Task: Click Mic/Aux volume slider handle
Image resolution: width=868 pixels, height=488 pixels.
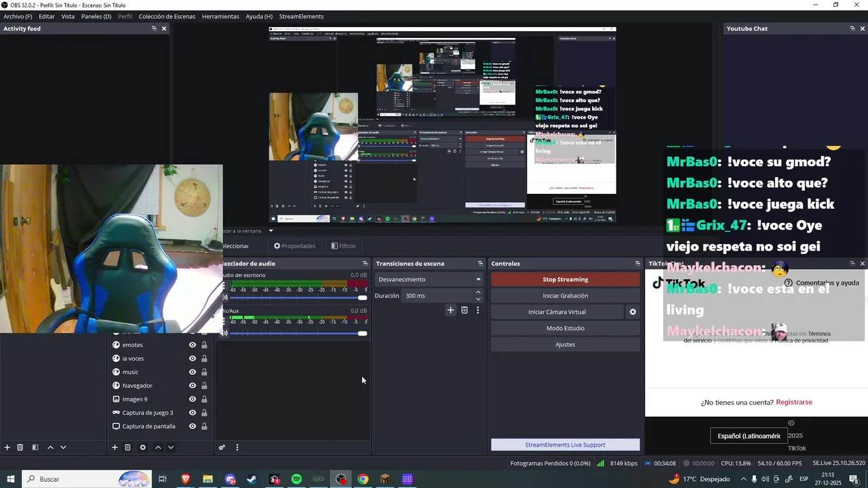Action: coord(362,333)
